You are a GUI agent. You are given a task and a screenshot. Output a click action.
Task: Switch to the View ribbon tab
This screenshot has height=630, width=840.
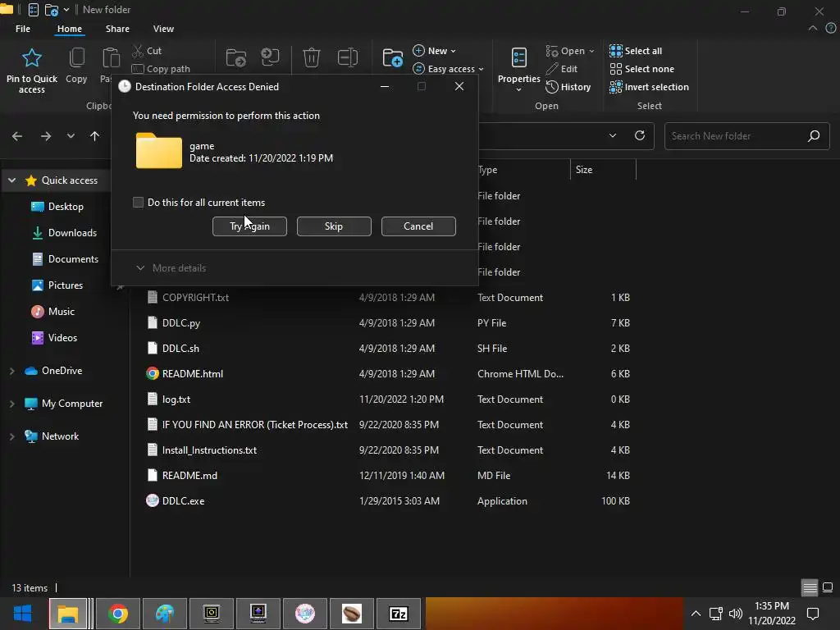163,29
